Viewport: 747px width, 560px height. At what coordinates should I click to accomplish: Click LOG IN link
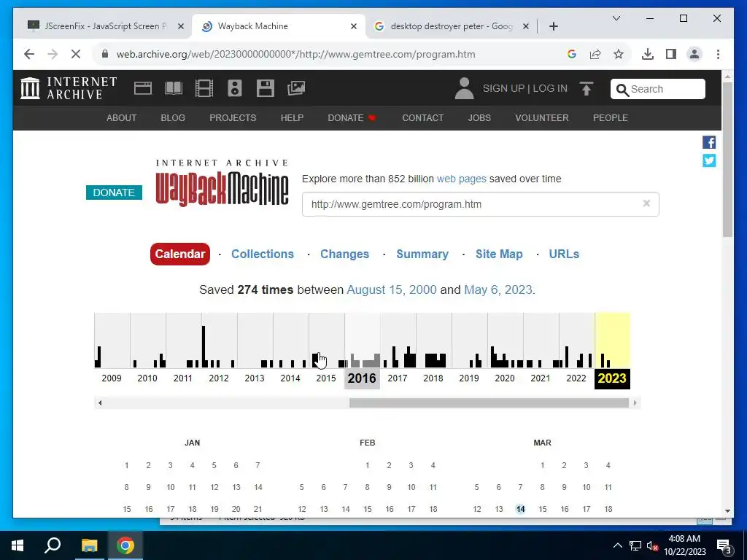550,88
